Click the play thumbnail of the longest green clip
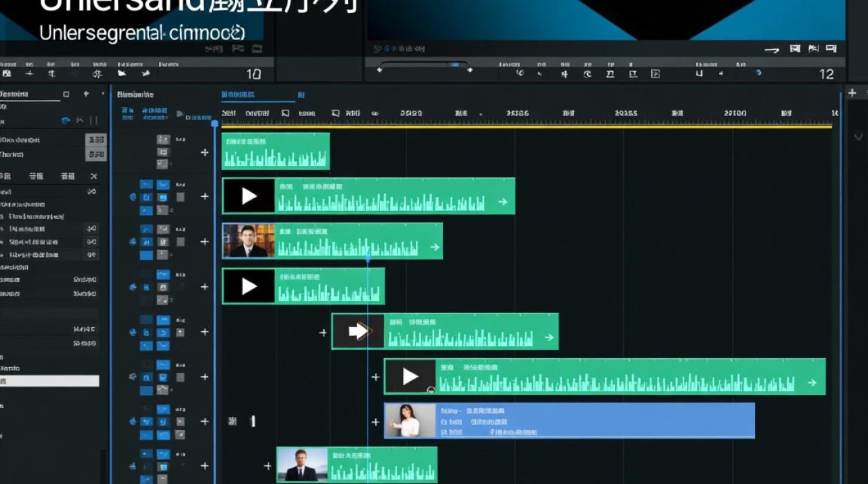 tap(410, 376)
